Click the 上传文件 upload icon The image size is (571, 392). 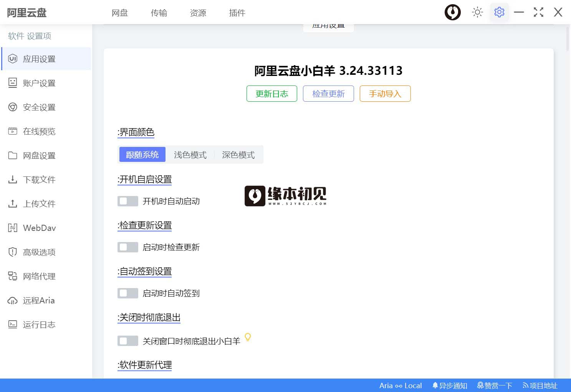tap(13, 204)
